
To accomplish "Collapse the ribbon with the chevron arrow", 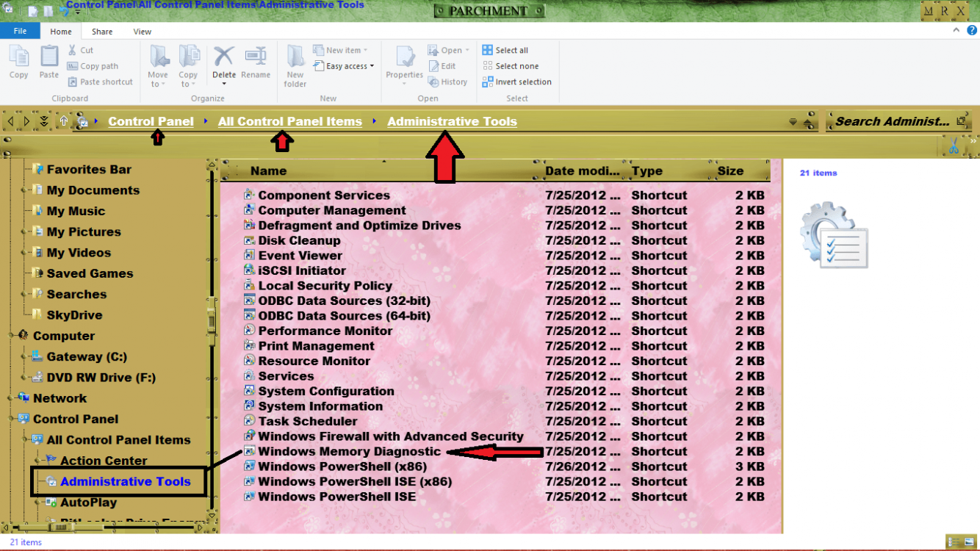I will [956, 31].
